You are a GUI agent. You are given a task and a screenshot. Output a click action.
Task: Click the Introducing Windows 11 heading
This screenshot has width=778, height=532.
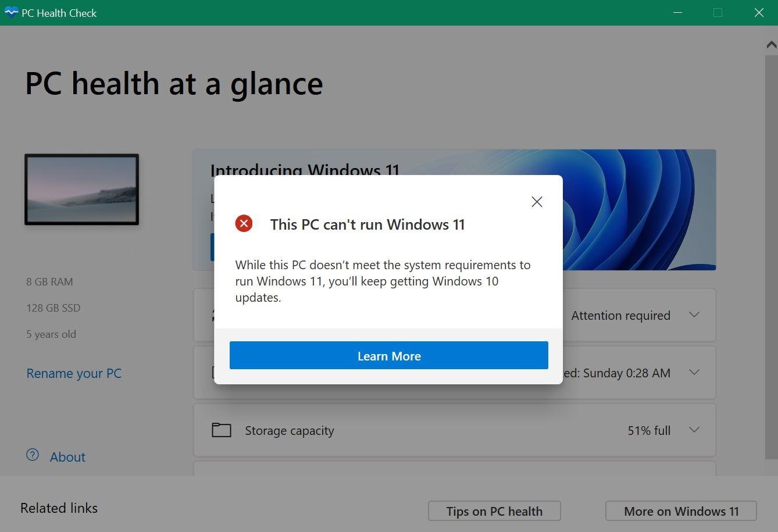click(305, 170)
